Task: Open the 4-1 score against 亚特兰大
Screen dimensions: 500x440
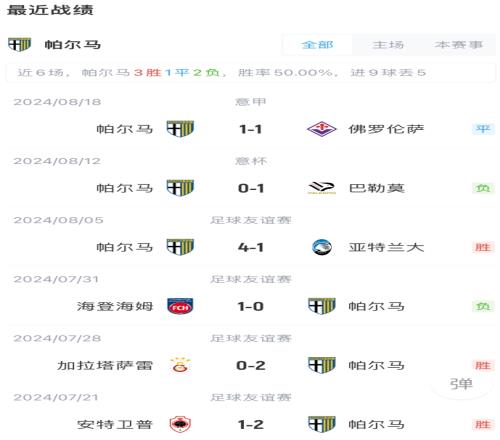Action: tap(251, 247)
